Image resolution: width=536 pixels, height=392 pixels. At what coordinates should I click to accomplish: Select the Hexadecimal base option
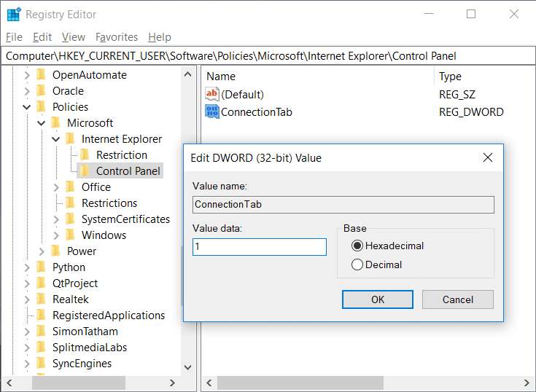(x=357, y=246)
